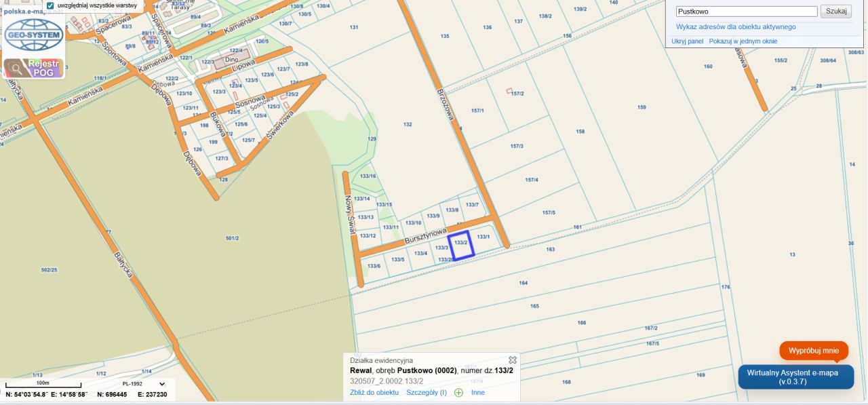Open 'Wykaz adresów dla obiektu aktywnego' link
Image resolution: width=868 pixels, height=405 pixels.
point(736,27)
